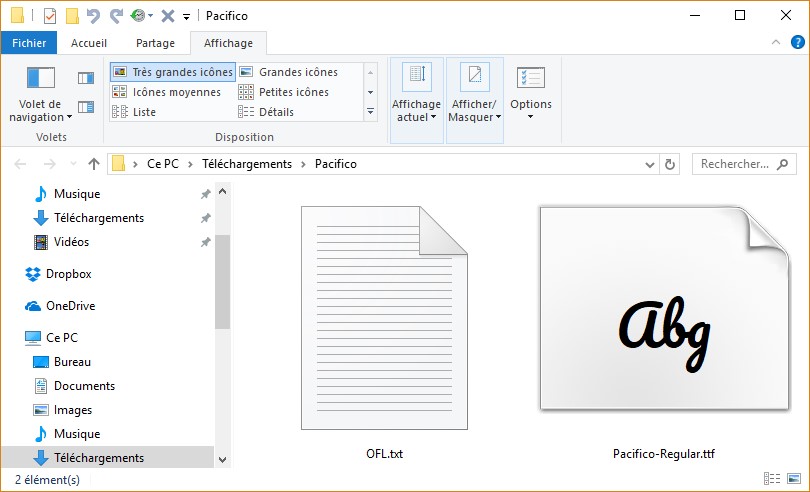Switch to details view from status bar icon

pos(771,480)
